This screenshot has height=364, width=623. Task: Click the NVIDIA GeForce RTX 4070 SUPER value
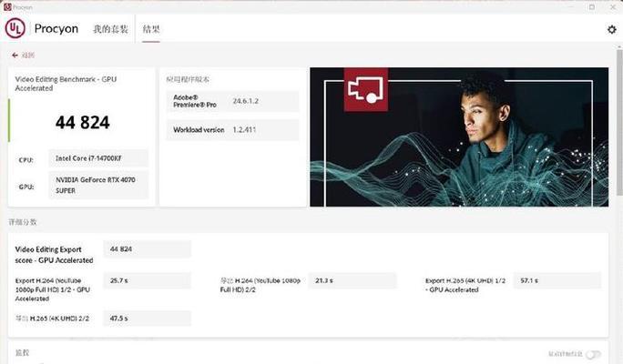pyautogui.click(x=98, y=185)
